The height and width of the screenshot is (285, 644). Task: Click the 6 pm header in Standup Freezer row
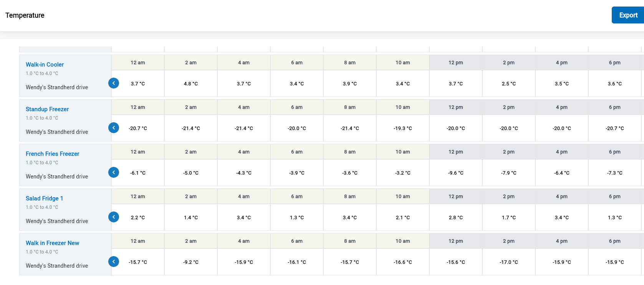(615, 107)
